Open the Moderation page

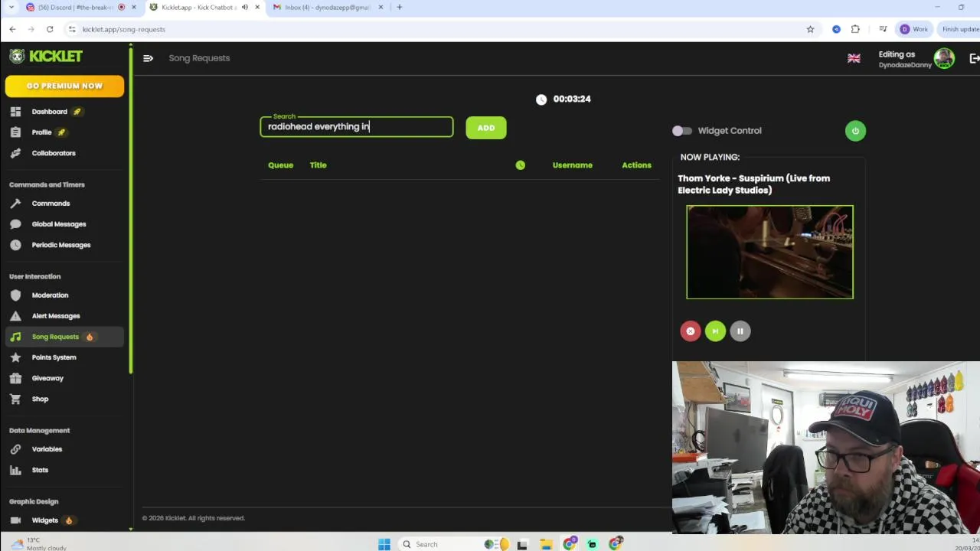[50, 295]
